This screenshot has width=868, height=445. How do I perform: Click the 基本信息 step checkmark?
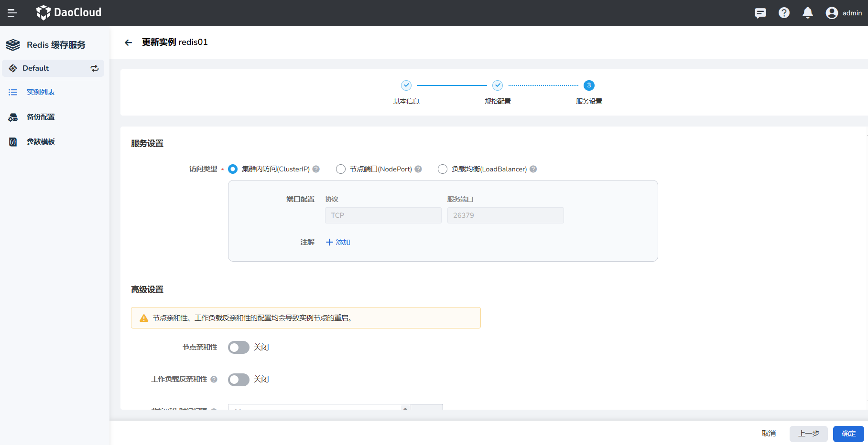point(406,85)
